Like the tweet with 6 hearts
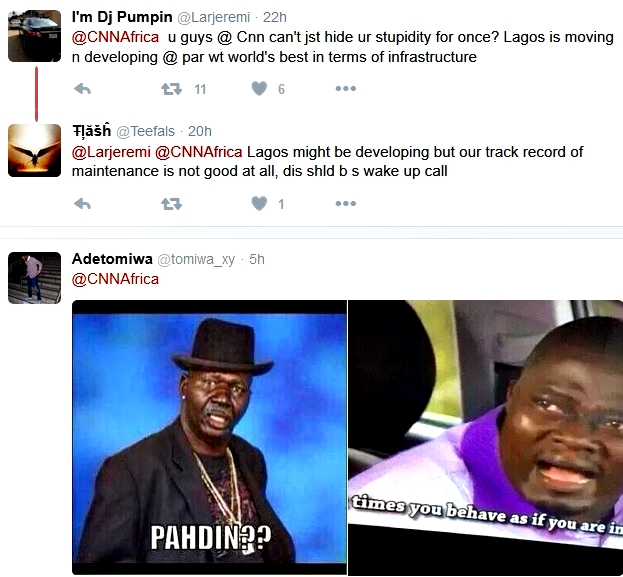Screen dimensions: 623x577 coord(259,89)
